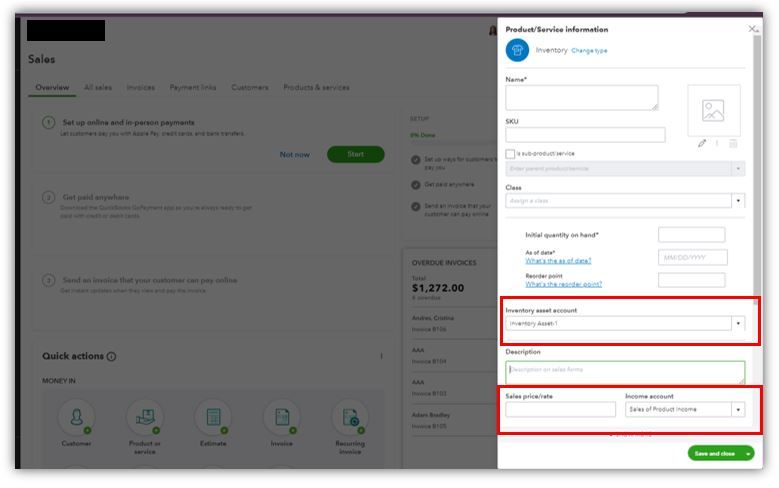Image resolution: width=779 pixels, height=488 pixels.
Task: Click the OVERDUE INVOICES heading
Action: 444,263
